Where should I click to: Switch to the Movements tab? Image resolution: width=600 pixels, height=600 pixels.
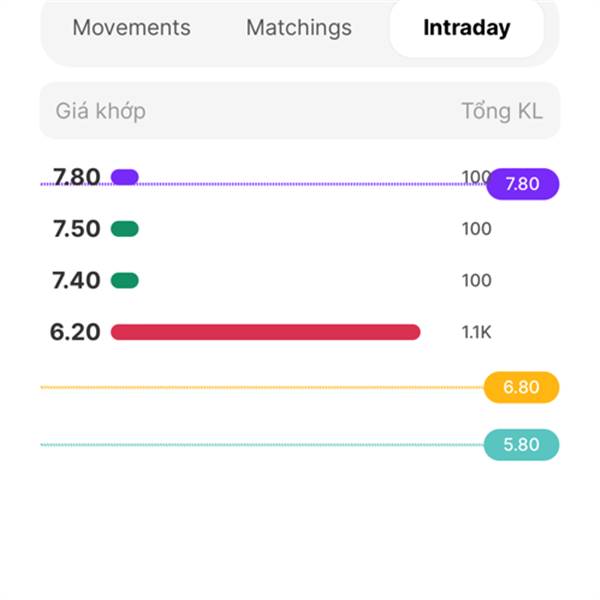pyautogui.click(x=131, y=28)
